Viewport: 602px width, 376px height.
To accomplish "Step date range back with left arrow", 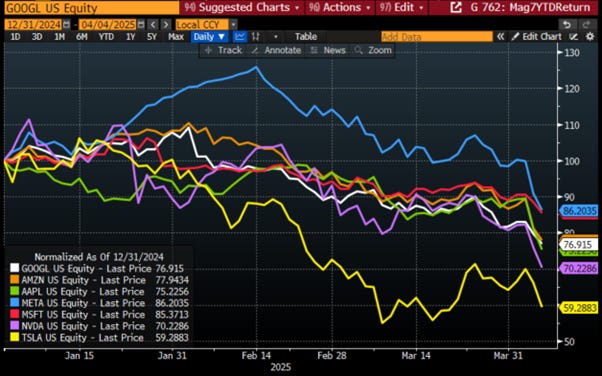I will 153,25.
